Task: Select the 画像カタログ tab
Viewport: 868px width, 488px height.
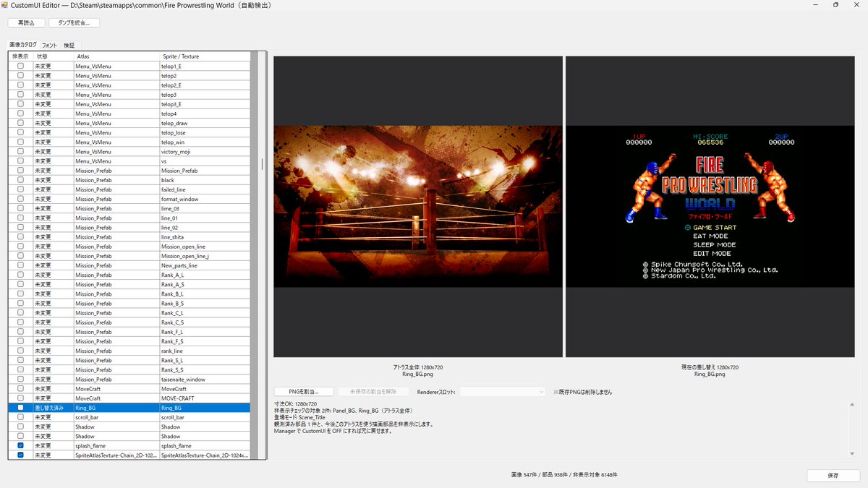Action: coord(23,45)
